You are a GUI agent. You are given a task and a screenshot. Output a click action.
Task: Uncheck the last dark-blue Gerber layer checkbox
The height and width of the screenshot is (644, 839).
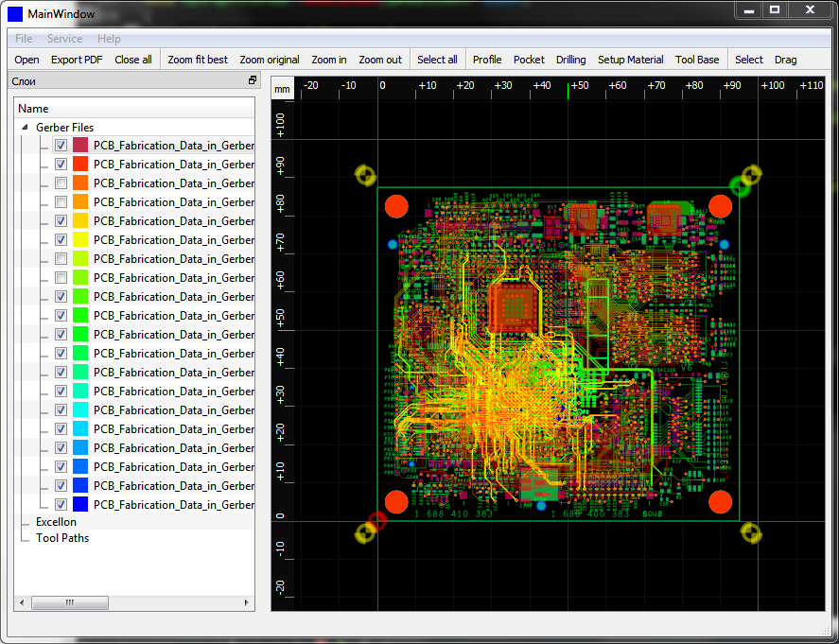61,505
